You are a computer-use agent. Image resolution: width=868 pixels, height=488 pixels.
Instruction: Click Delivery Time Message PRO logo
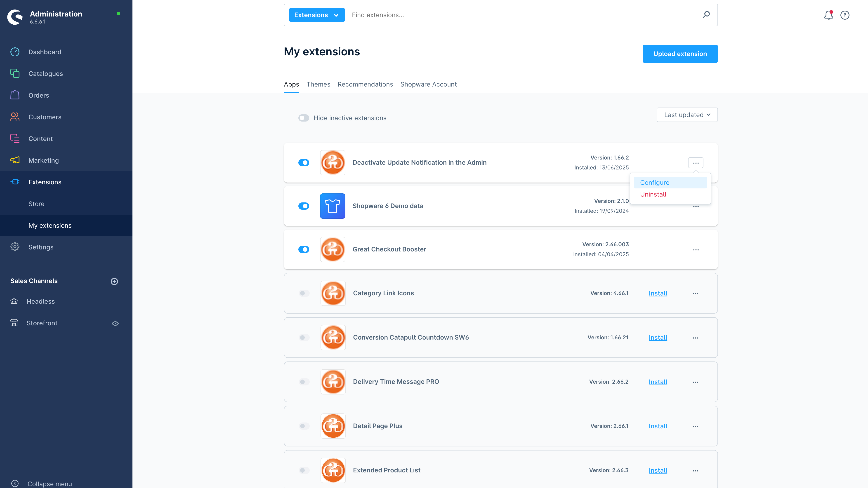tap(333, 382)
